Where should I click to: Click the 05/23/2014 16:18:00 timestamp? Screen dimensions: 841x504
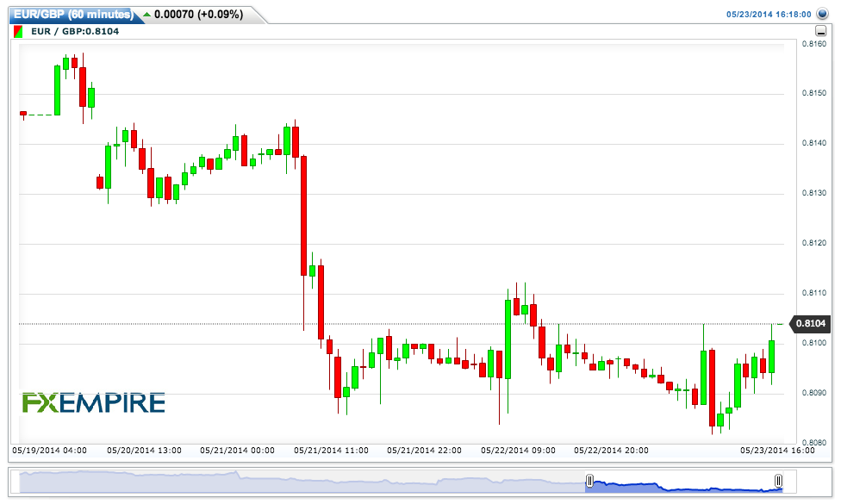coord(769,15)
